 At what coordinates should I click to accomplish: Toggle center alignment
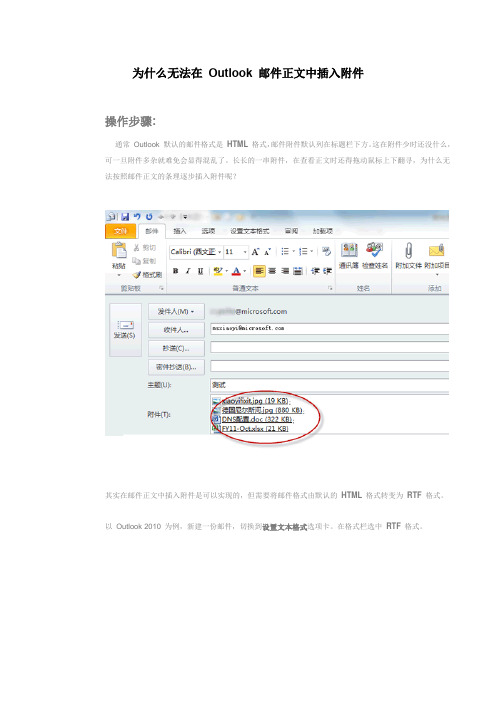pyautogui.click(x=272, y=271)
